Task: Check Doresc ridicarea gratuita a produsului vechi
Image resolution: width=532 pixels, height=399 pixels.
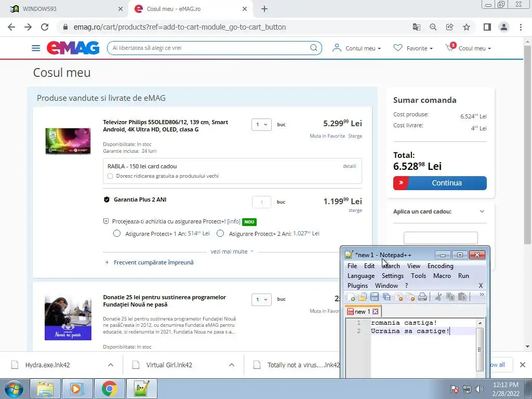Action: coord(110,176)
